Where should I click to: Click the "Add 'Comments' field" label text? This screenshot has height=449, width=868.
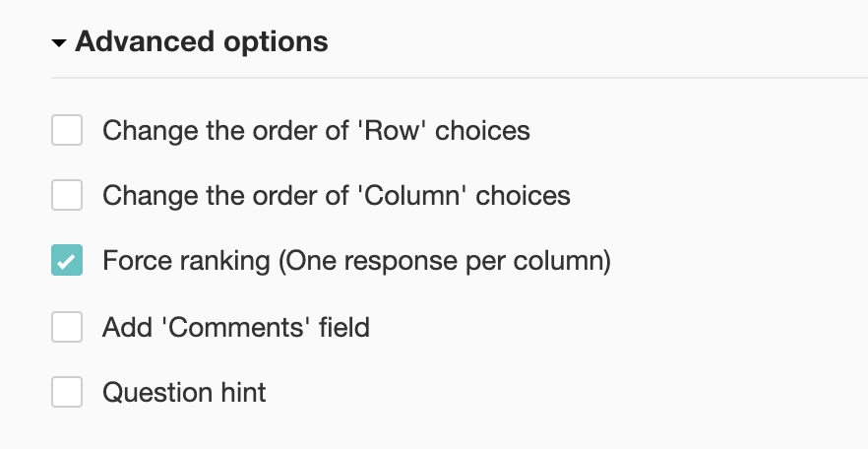click(x=235, y=327)
